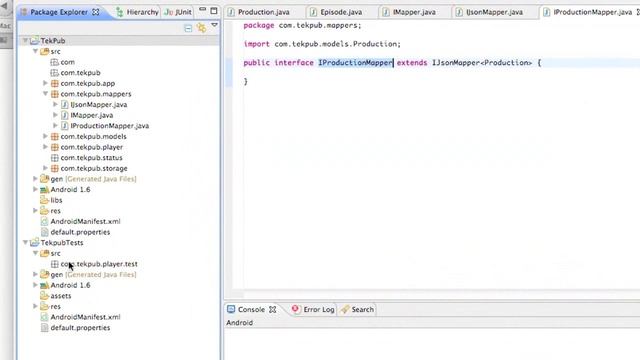Click the com.tekpub.mappers package icon
The image size is (640, 360).
coord(54,94)
